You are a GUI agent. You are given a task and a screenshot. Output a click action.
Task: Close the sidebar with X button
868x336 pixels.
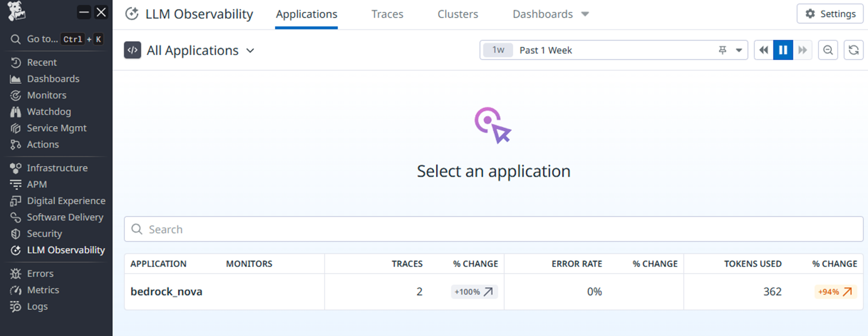pos(101,12)
